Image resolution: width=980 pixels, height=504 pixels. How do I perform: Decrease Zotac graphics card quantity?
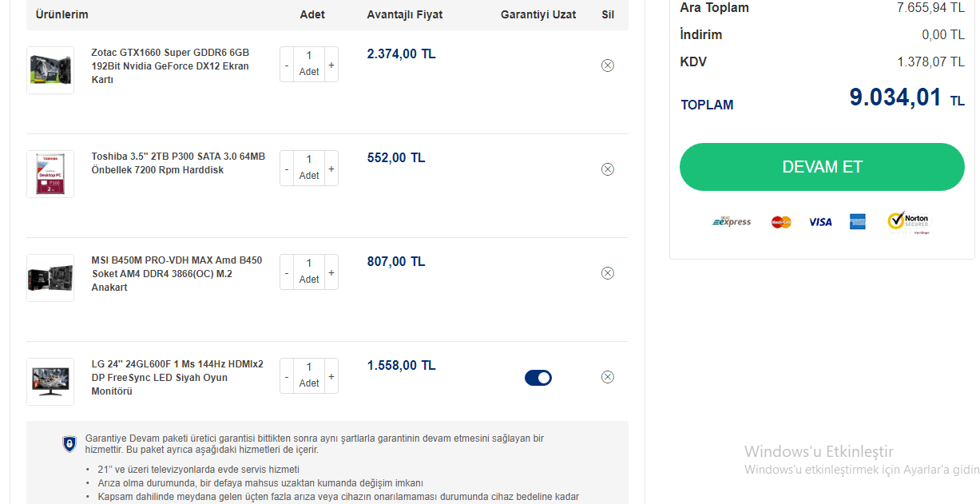(x=287, y=65)
